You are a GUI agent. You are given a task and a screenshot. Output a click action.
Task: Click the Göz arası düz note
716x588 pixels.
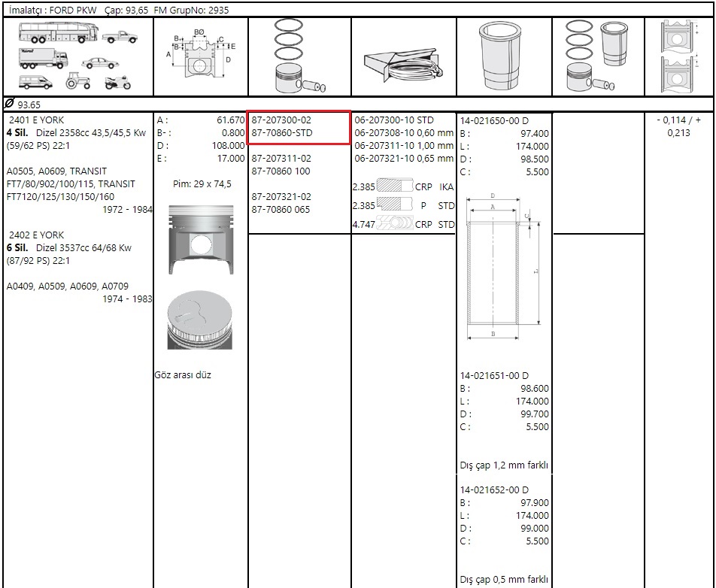tap(183, 375)
